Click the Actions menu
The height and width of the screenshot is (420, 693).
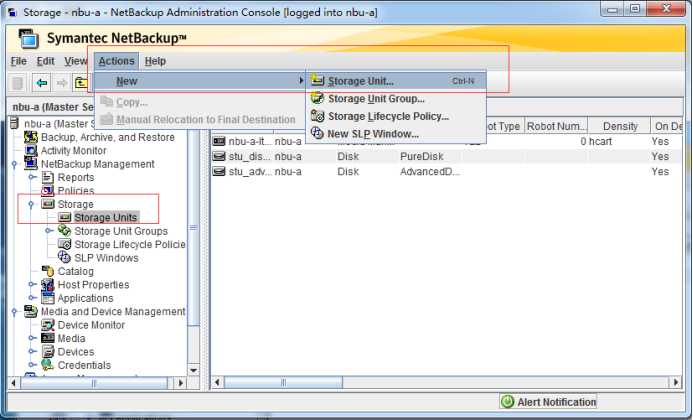116,61
